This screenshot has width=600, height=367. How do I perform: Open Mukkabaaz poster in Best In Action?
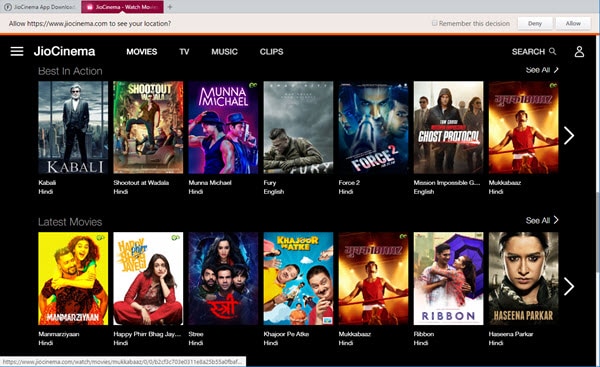(523, 127)
